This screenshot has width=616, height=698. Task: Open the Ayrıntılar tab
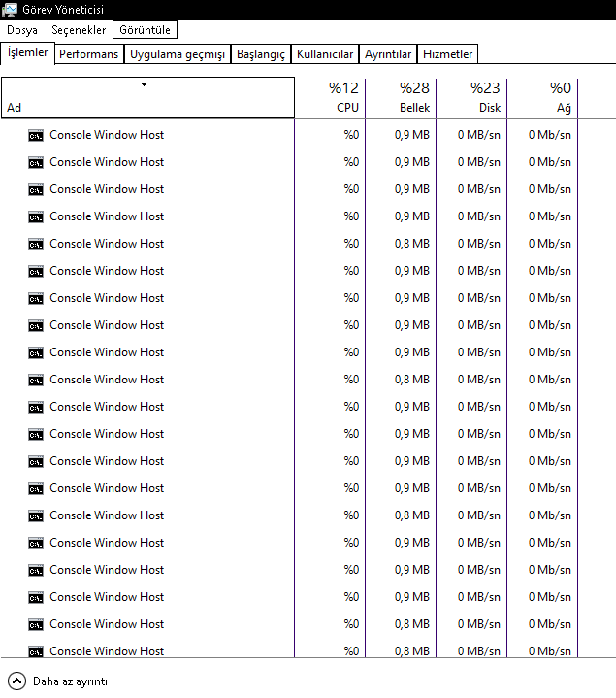[x=388, y=54]
